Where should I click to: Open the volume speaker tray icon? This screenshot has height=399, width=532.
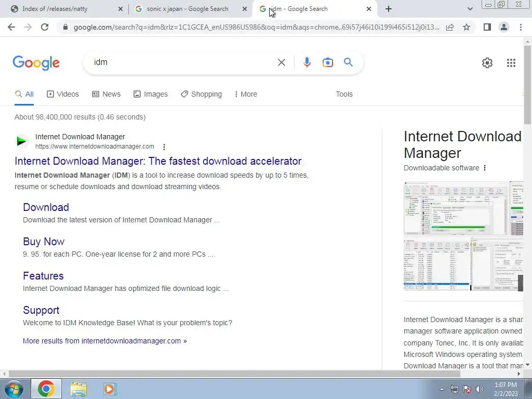[480, 389]
